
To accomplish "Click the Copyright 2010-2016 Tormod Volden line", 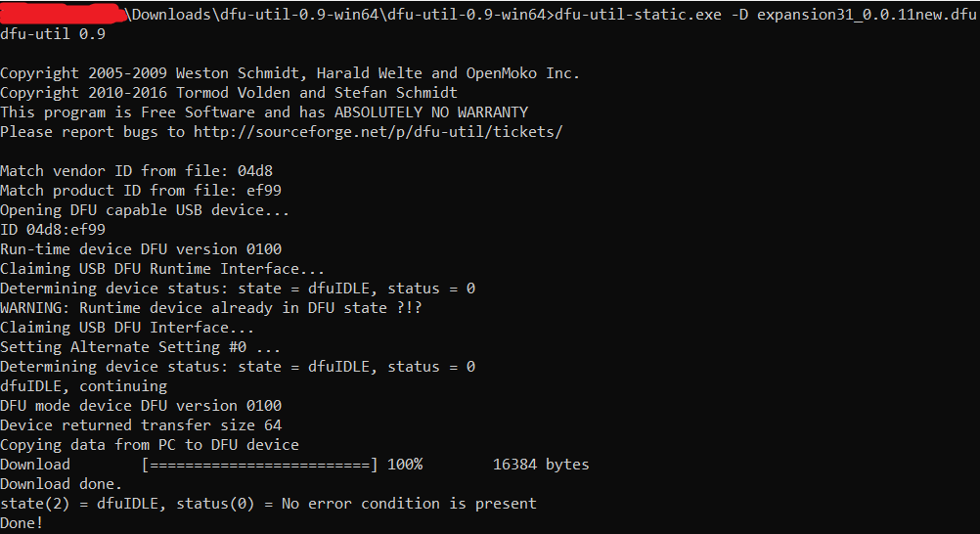I will pyautogui.click(x=228, y=93).
